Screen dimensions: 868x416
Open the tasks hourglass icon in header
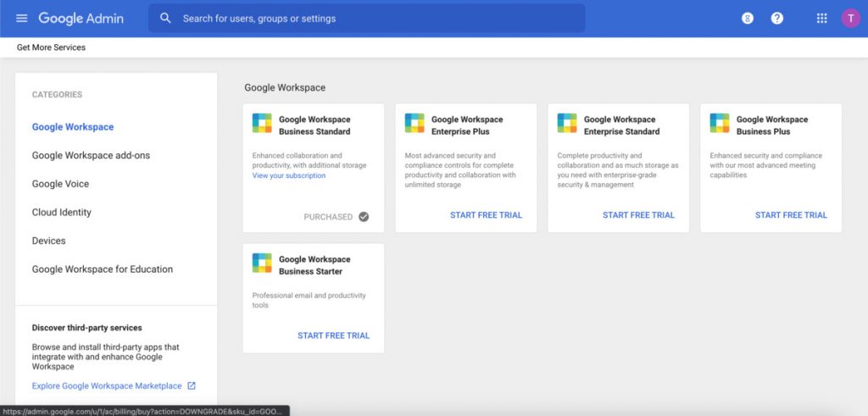748,19
